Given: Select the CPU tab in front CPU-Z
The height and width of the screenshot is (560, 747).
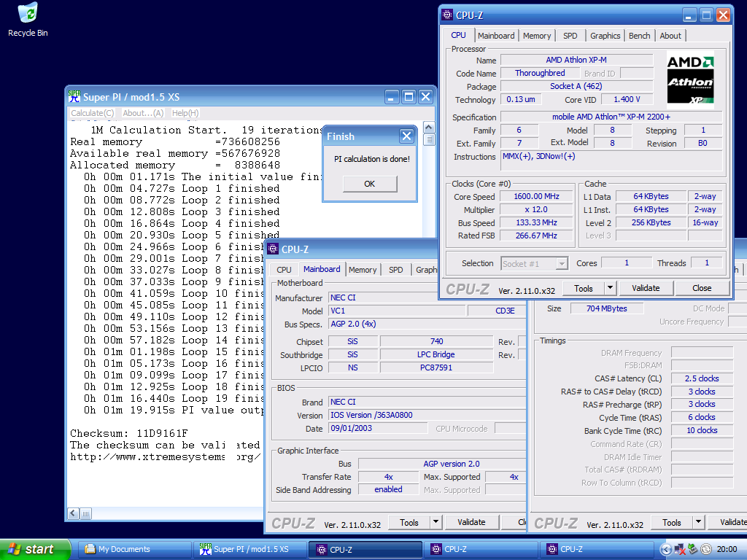Looking at the screenshot, I should click(458, 35).
